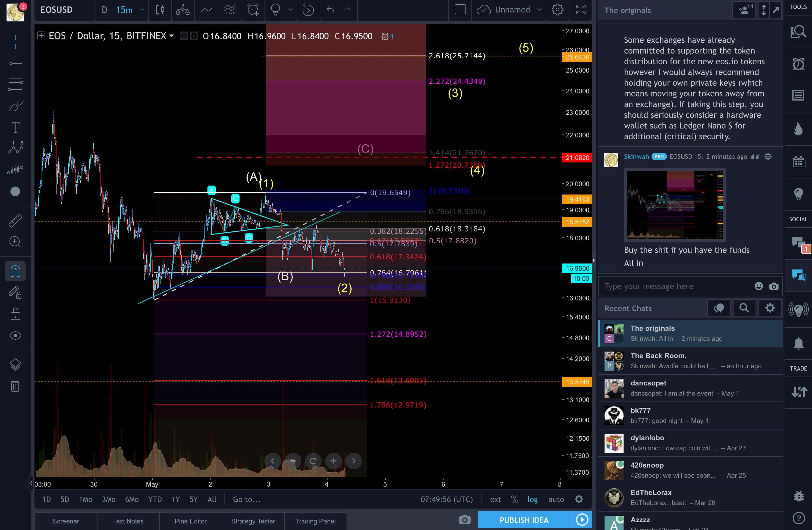
Task: Set the date range to 3Mo
Action: (108, 499)
